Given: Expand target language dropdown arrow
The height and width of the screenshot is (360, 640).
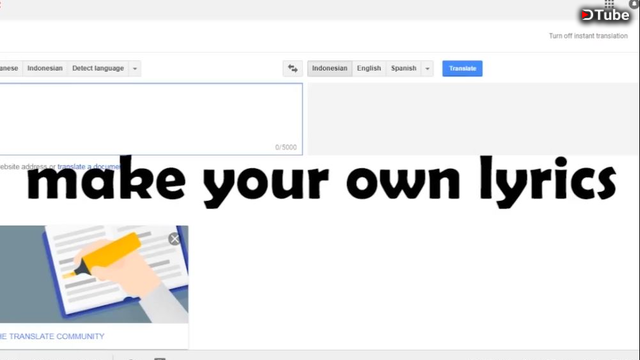Looking at the screenshot, I should (427, 69).
